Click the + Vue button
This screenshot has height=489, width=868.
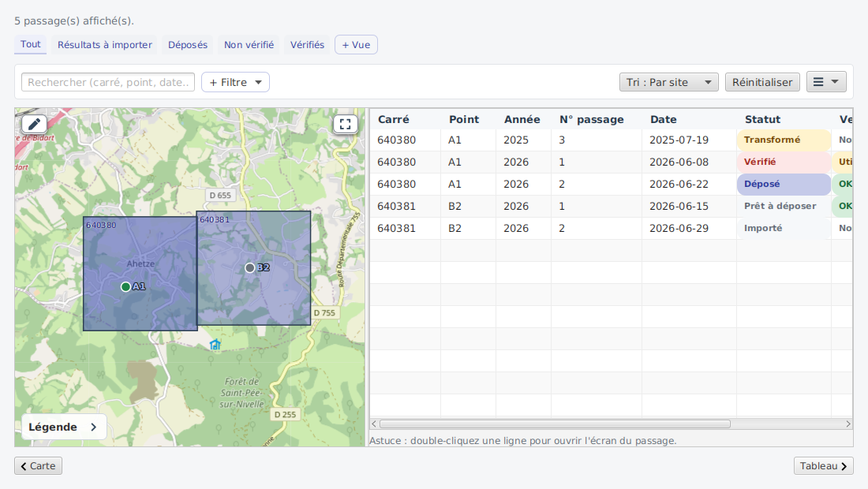click(x=356, y=45)
